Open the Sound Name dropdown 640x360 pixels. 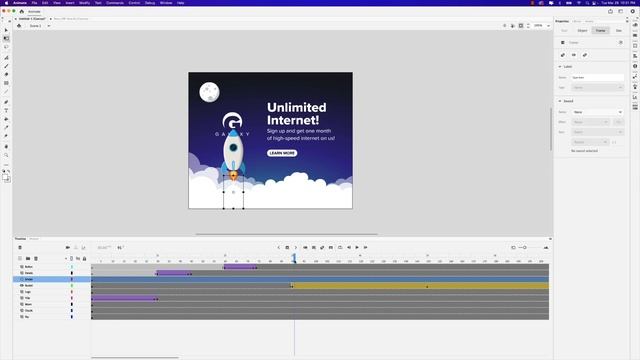click(597, 112)
